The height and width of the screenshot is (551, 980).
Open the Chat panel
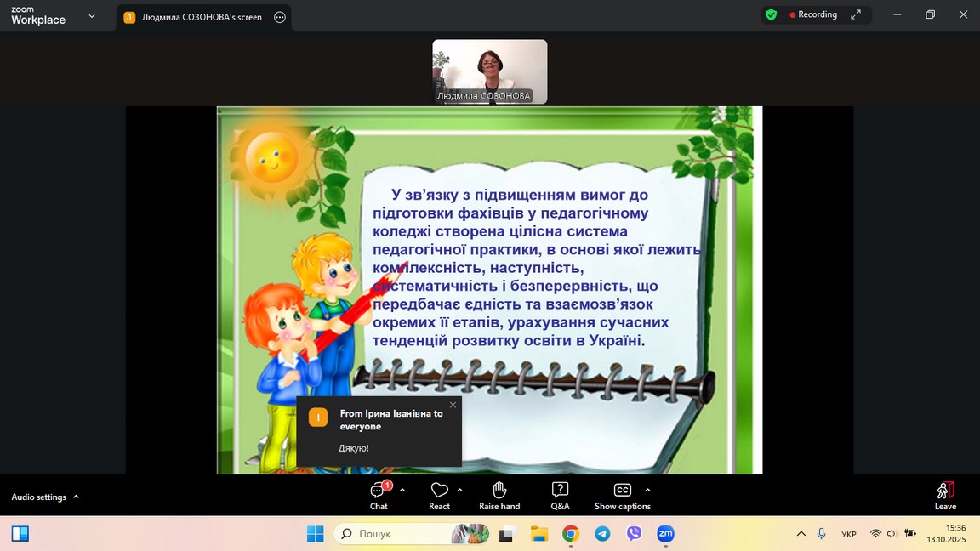379,496
